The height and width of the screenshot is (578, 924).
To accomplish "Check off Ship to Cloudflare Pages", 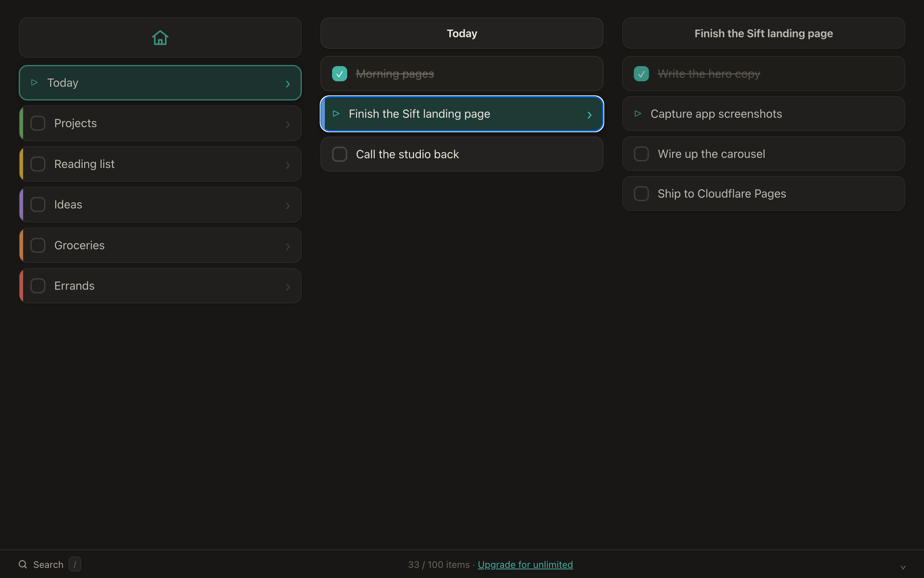I will (641, 193).
